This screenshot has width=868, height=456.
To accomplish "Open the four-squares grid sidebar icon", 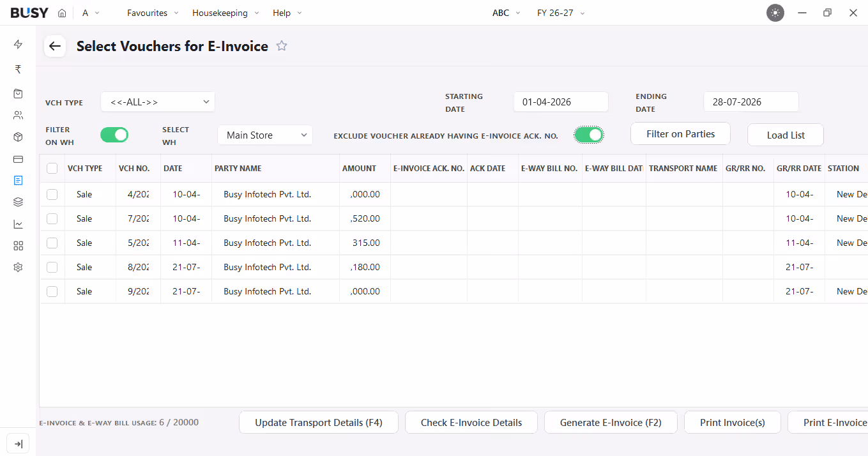I will (18, 246).
